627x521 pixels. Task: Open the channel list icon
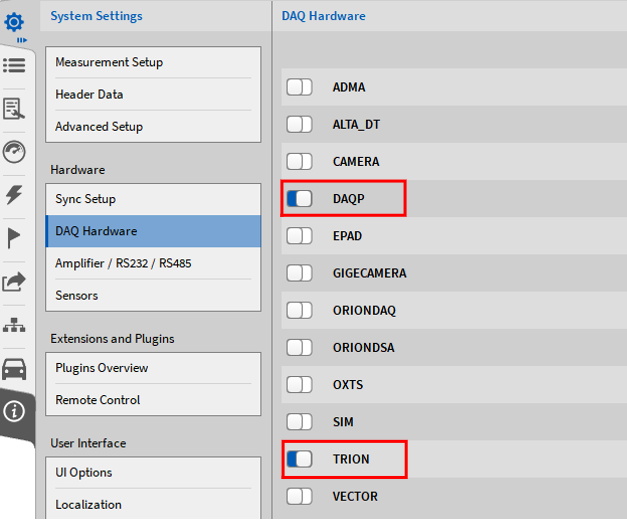[x=14, y=65]
